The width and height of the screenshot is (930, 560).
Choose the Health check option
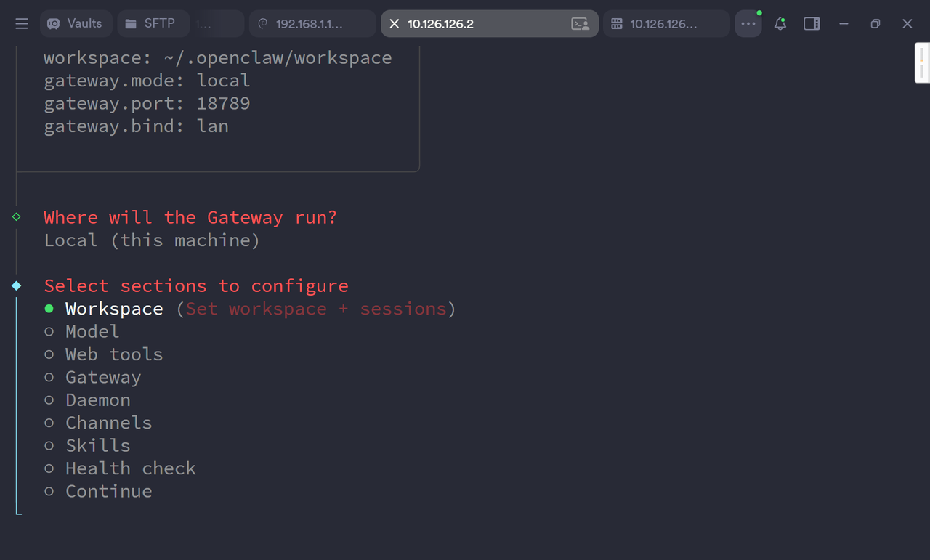point(131,468)
